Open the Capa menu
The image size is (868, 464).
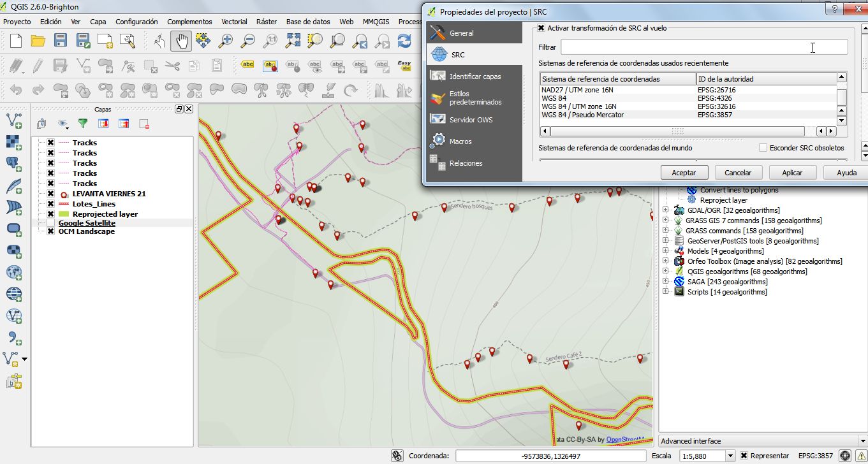(98, 22)
